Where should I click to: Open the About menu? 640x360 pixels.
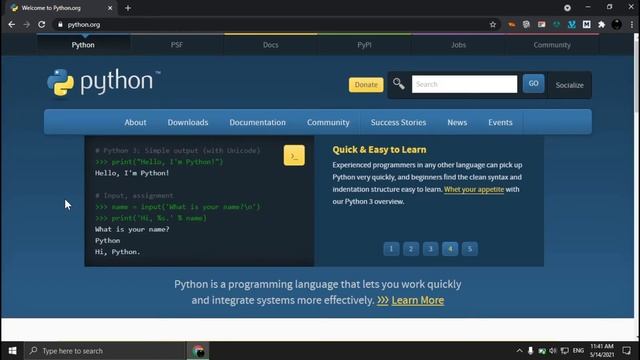point(135,122)
